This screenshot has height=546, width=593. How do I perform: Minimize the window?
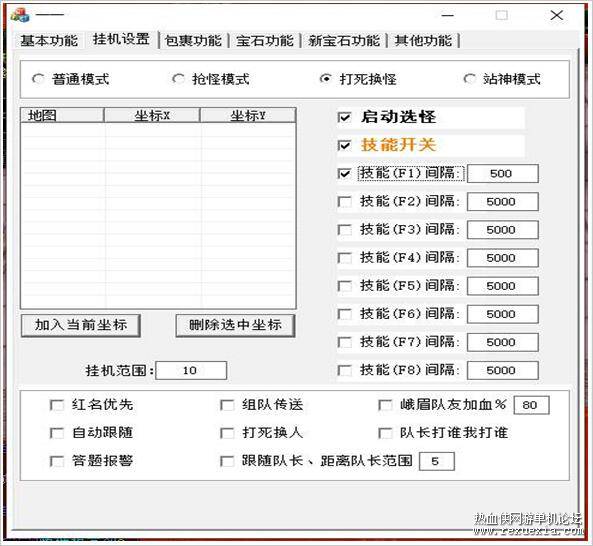click(447, 16)
